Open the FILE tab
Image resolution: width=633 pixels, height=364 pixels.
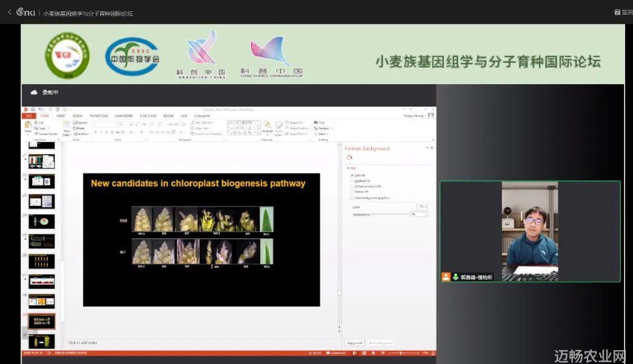[28, 116]
